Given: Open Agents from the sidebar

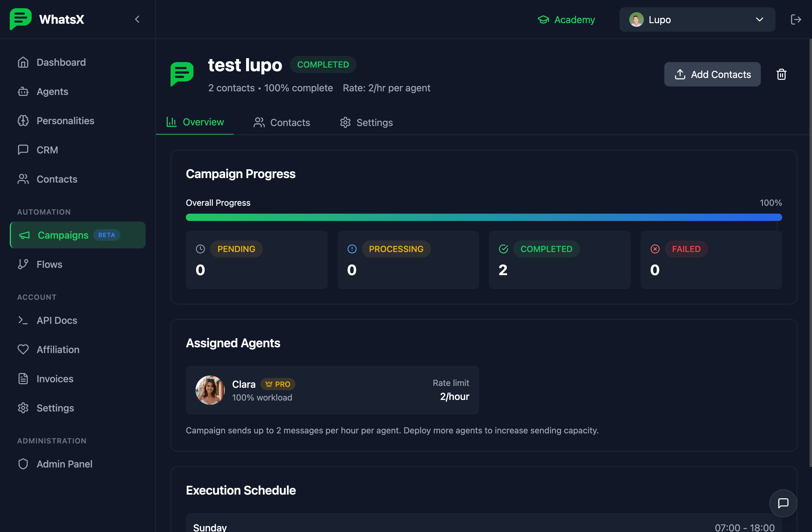Looking at the screenshot, I should click(x=52, y=91).
